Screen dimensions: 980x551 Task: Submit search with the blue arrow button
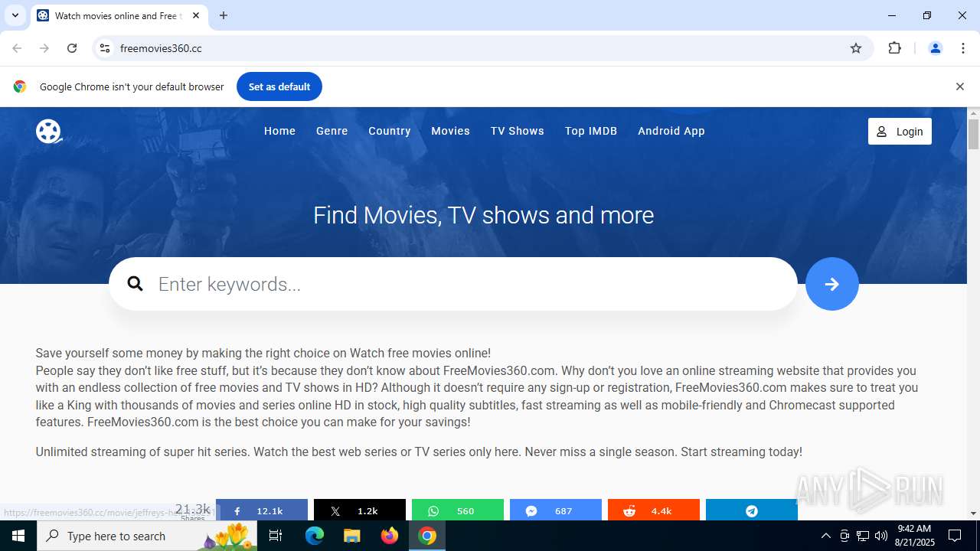831,284
